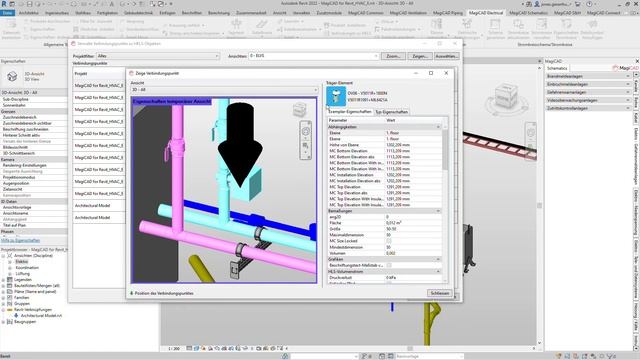Expand Zutrittskontrollanlagen in the MagiCAD panel
Screen dimensions: 640x360
click(588, 108)
